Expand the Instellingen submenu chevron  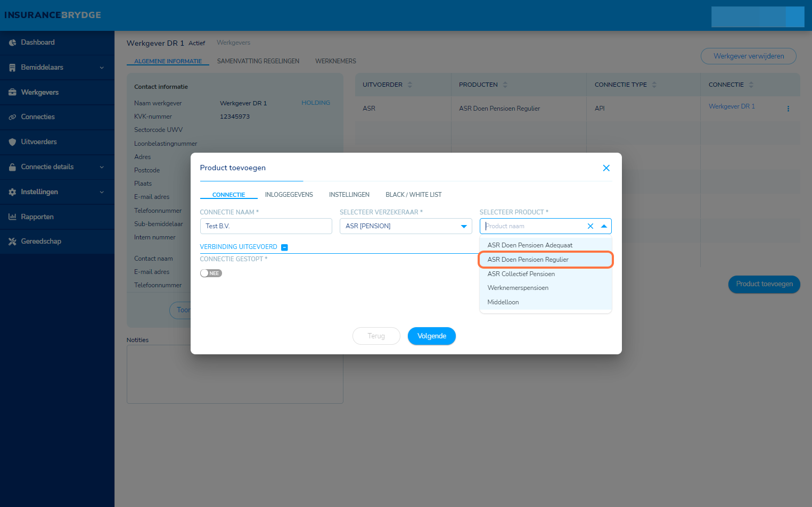102,192
